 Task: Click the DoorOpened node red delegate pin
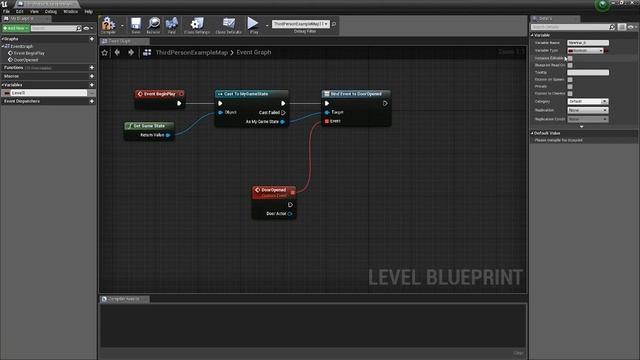292,193
